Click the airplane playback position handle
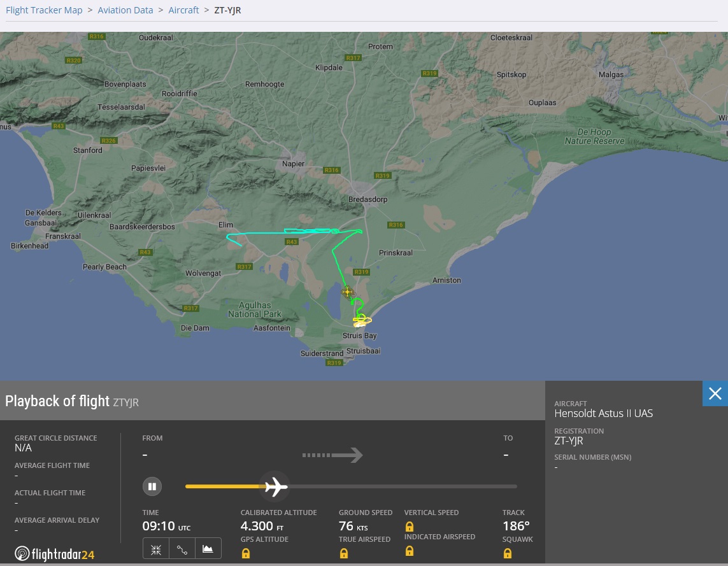The height and width of the screenshot is (566, 728). [276, 486]
